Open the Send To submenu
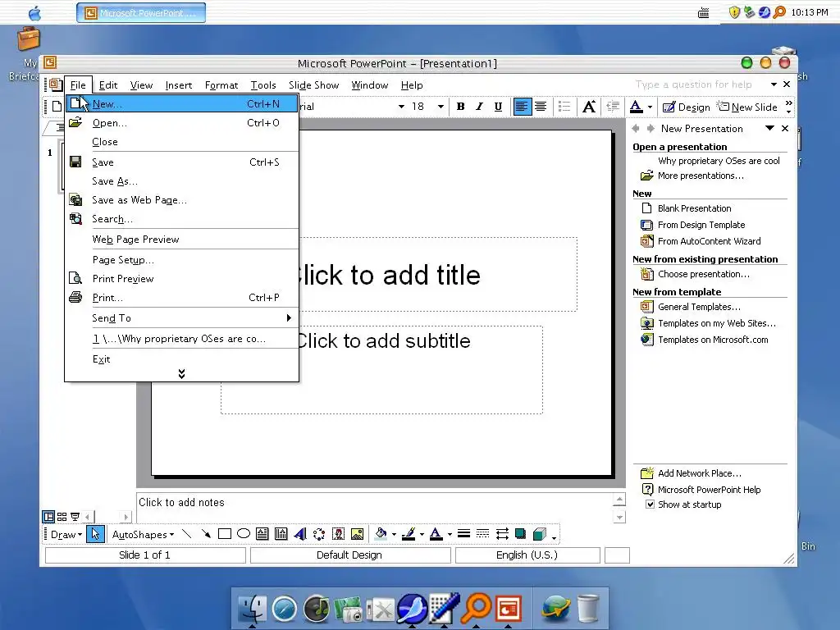 (181, 318)
